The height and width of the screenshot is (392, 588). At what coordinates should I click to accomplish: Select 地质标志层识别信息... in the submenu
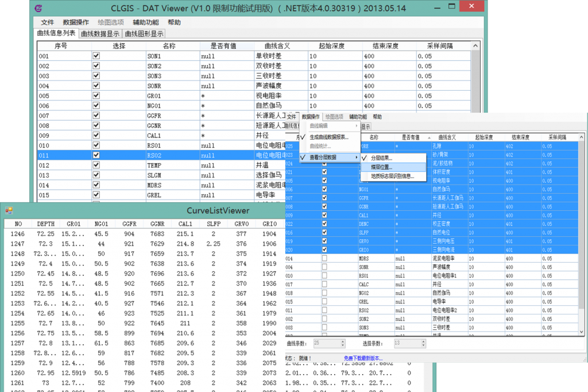pyautogui.click(x=393, y=176)
